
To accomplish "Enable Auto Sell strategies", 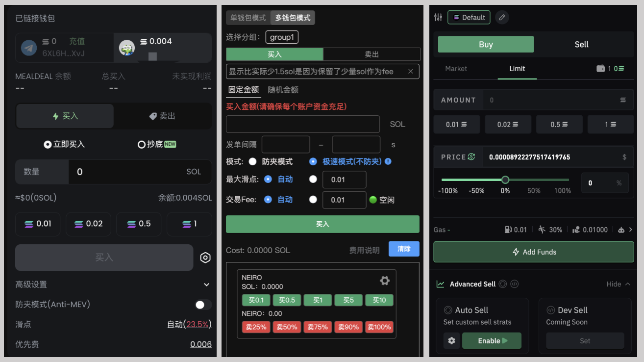I will (x=492, y=340).
